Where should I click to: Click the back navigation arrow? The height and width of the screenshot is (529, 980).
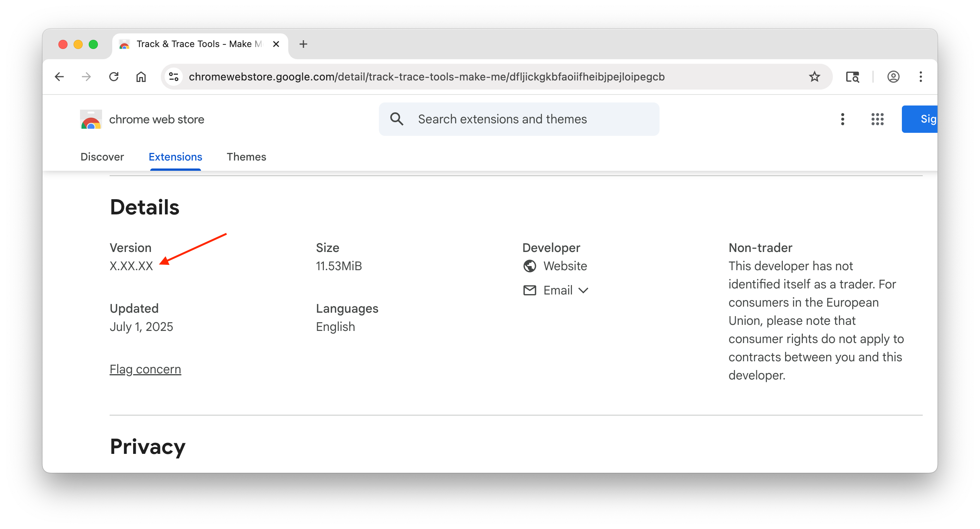[x=59, y=77]
